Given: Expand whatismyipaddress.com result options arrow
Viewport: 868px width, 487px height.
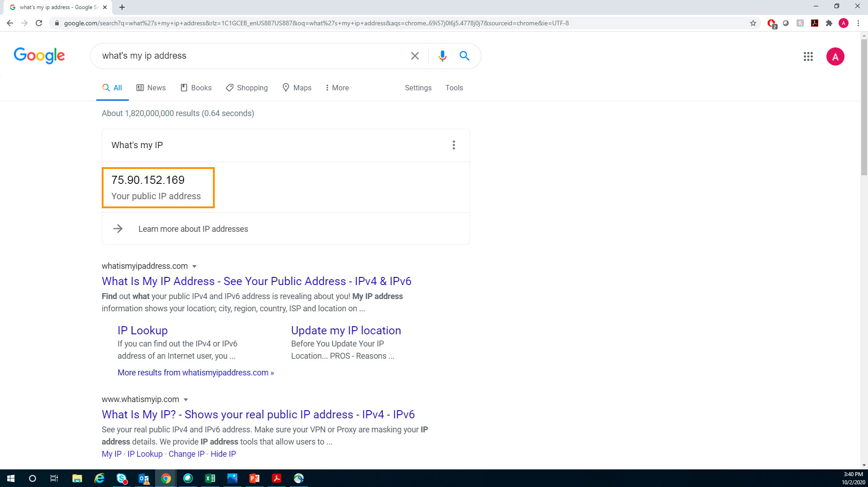Looking at the screenshot, I should click(194, 267).
